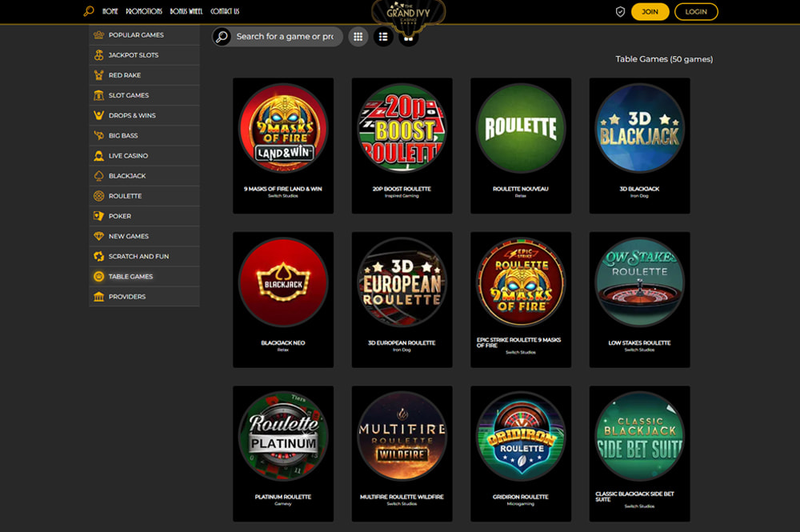The image size is (800, 532).
Task: Click the Table Games chip icon
Action: (x=99, y=277)
